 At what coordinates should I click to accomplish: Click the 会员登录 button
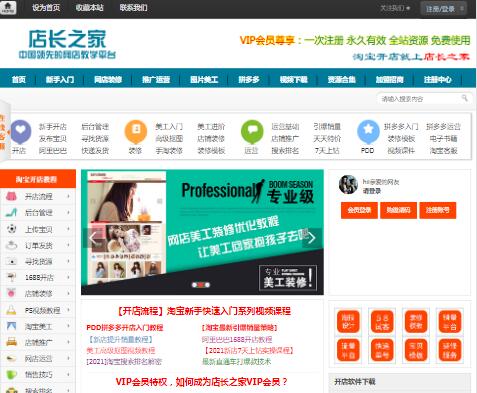(359, 210)
